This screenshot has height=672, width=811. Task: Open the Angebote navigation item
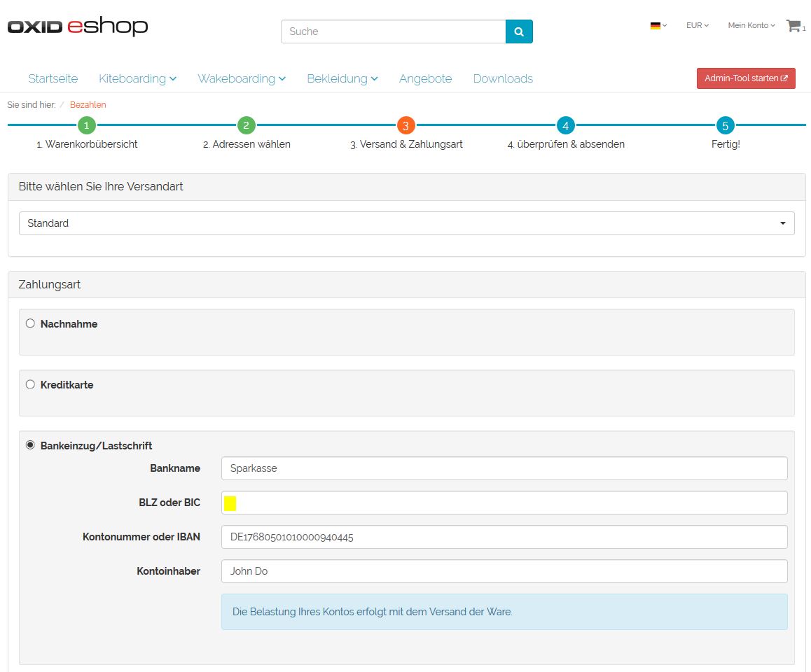(425, 78)
